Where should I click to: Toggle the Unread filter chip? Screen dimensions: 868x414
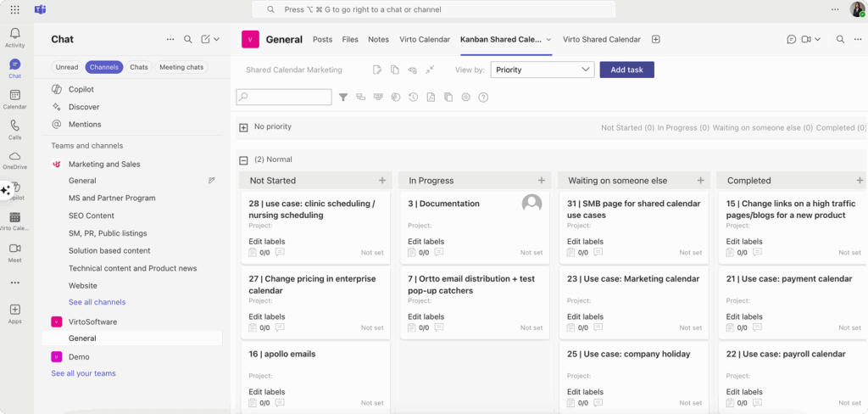pyautogui.click(x=67, y=67)
